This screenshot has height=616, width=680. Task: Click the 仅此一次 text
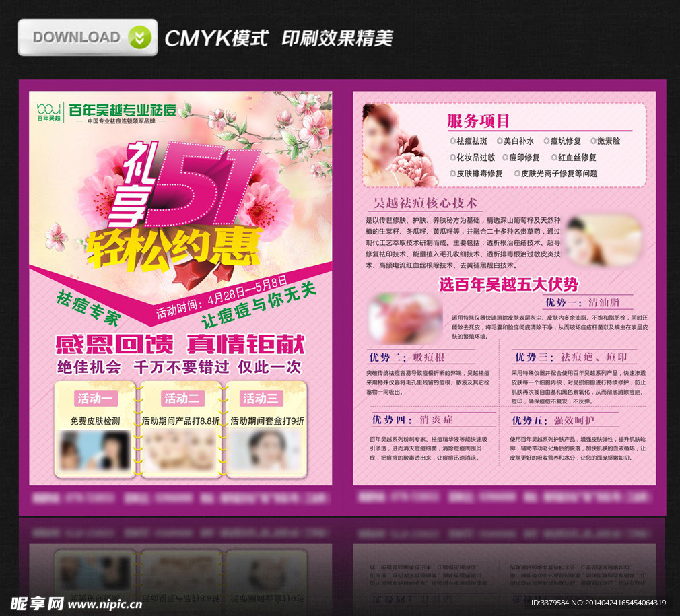(x=269, y=367)
